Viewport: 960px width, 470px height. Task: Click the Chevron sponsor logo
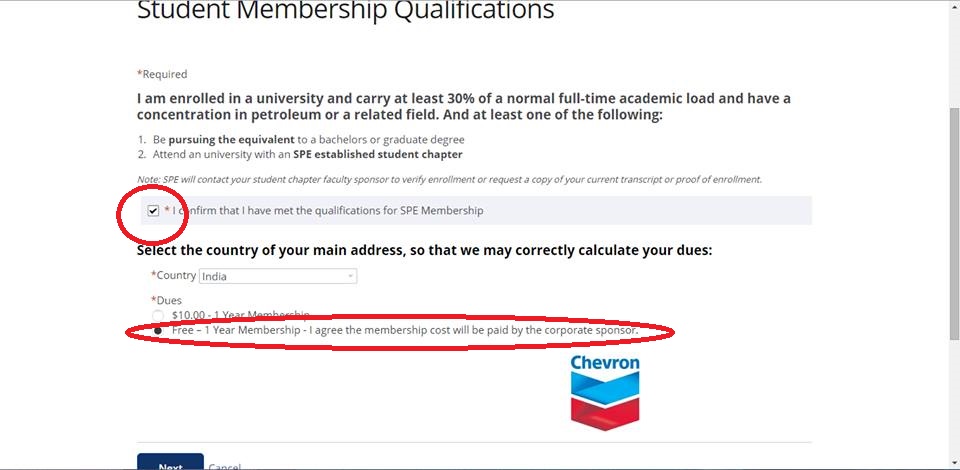tap(605, 392)
